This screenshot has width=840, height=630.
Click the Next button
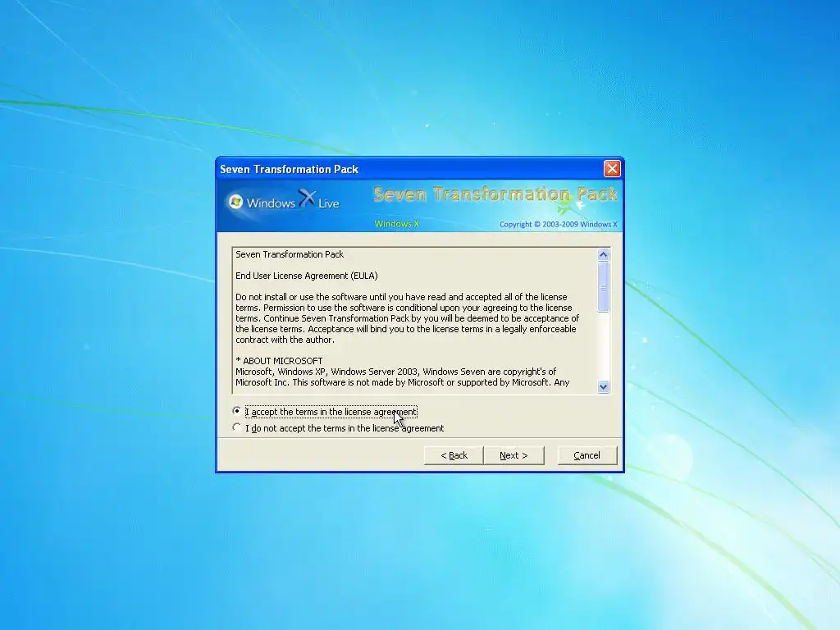(x=514, y=455)
